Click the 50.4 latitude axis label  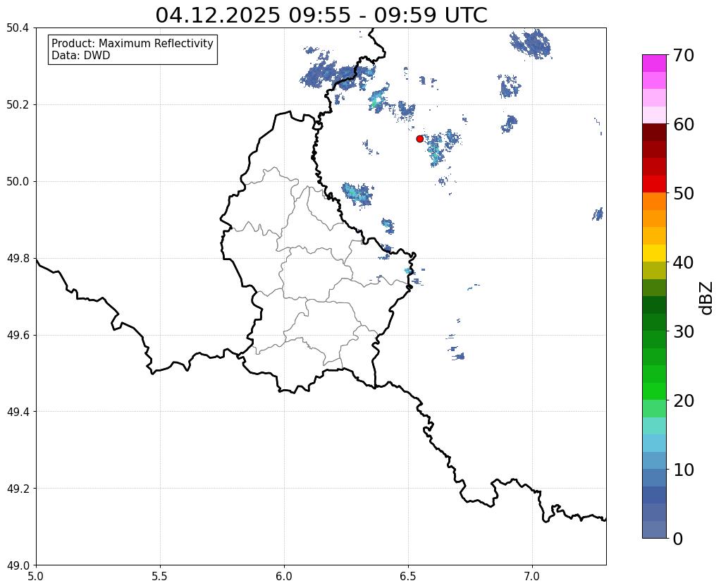(x=18, y=28)
